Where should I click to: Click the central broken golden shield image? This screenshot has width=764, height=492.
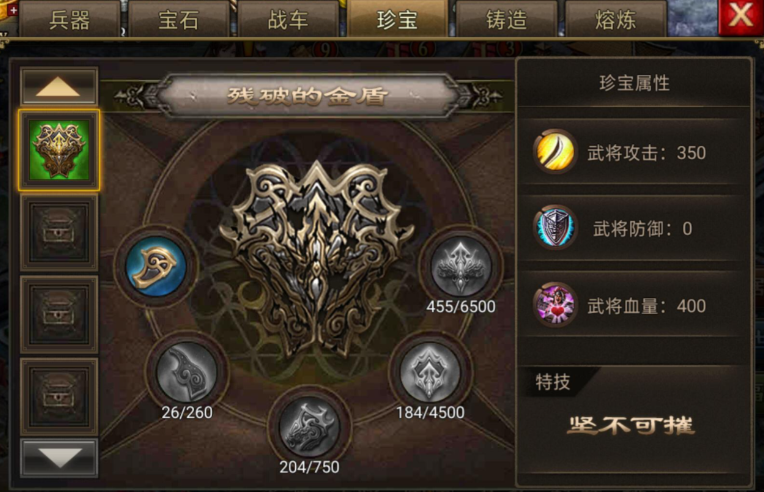click(317, 258)
